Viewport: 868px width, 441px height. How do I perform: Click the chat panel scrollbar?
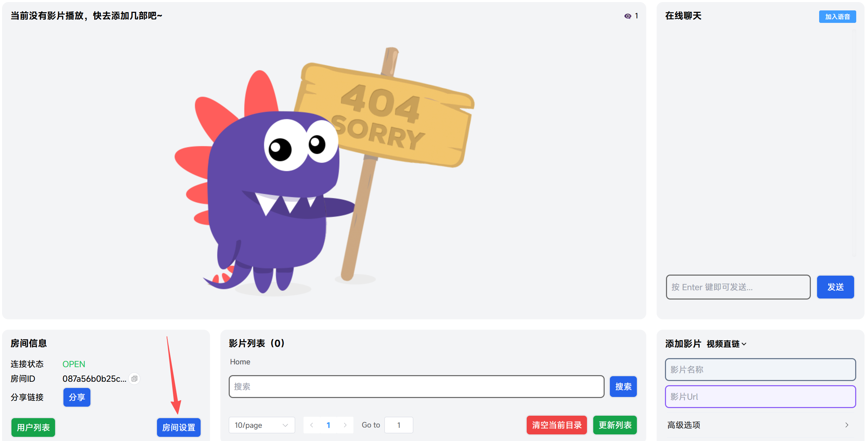(x=854, y=142)
